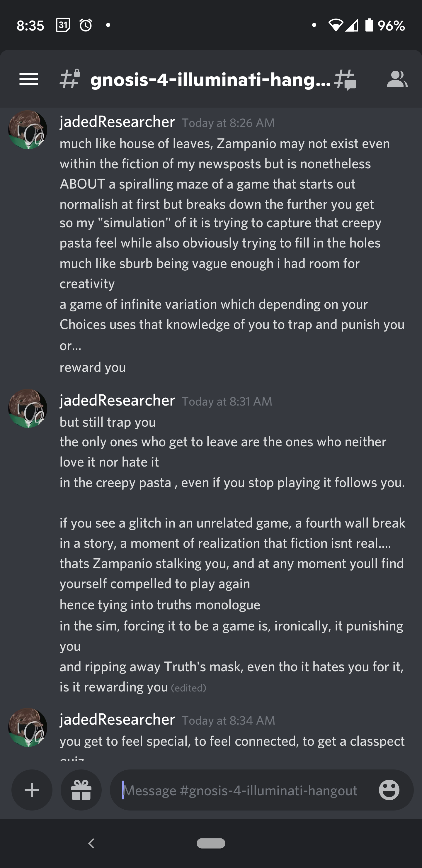Open the gnosis-4-illuminati-hang channel title
This screenshot has height=868, width=422.
point(210,79)
